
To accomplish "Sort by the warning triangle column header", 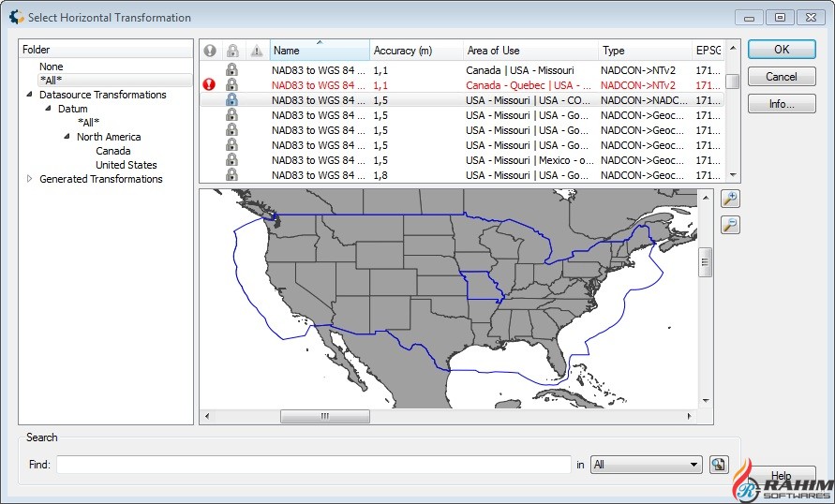I will (x=256, y=51).
